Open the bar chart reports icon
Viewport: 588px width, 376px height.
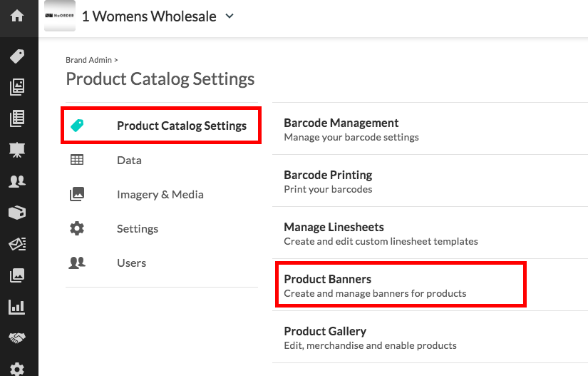[17, 307]
